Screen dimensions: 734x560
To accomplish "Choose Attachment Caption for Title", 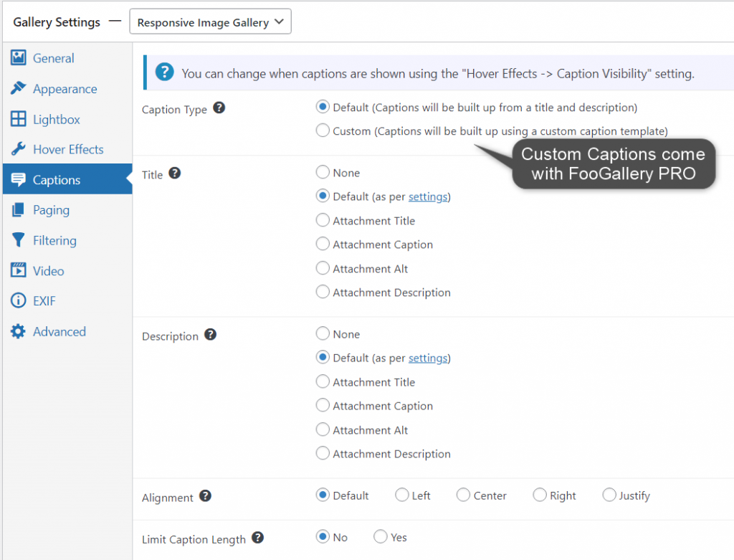I will 323,244.
